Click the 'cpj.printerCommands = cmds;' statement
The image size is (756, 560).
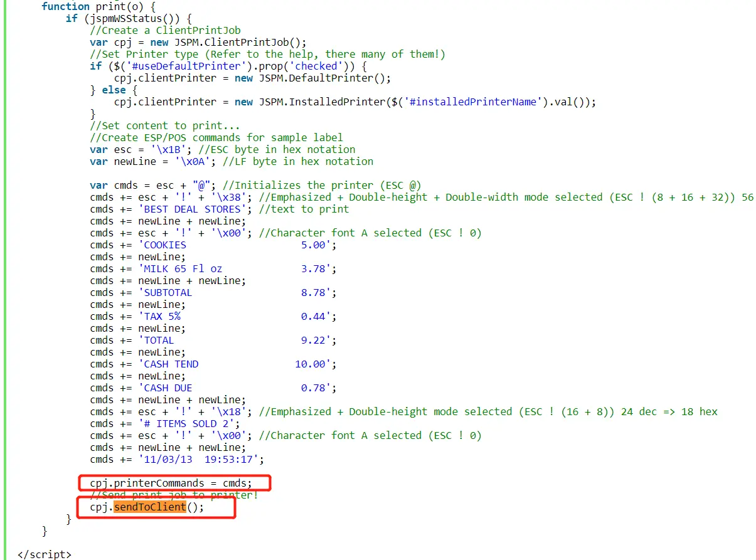171,483
